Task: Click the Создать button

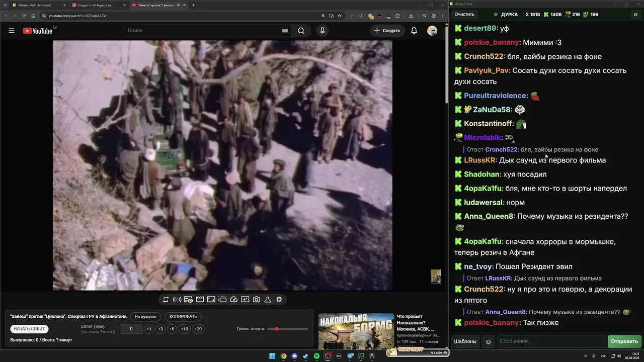Action: click(x=387, y=31)
